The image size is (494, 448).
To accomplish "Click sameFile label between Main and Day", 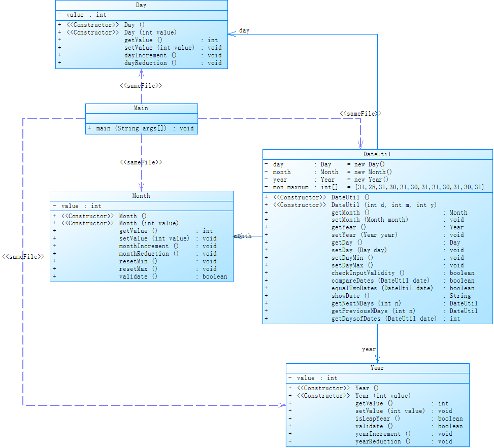I will click(141, 86).
